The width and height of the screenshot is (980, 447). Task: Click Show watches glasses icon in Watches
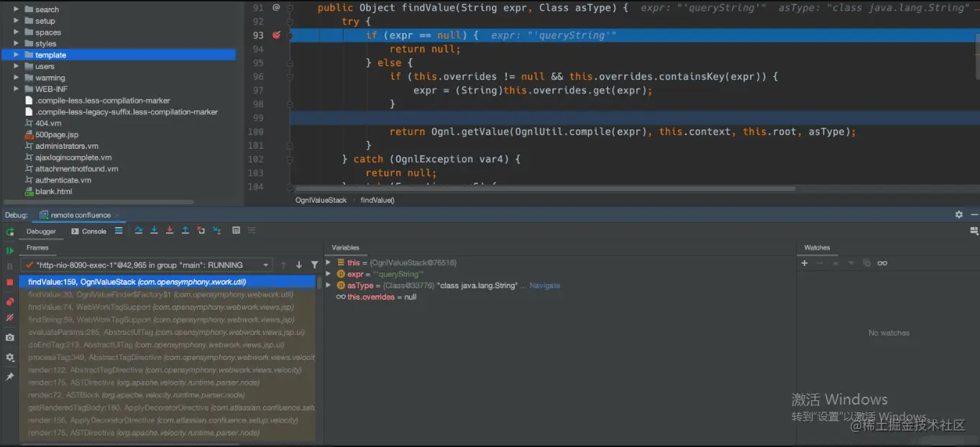tap(882, 263)
